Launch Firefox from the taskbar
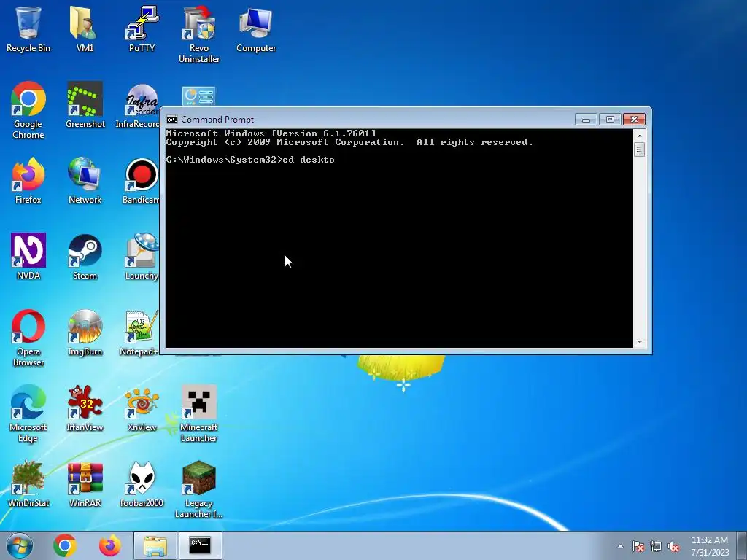 coord(109,545)
